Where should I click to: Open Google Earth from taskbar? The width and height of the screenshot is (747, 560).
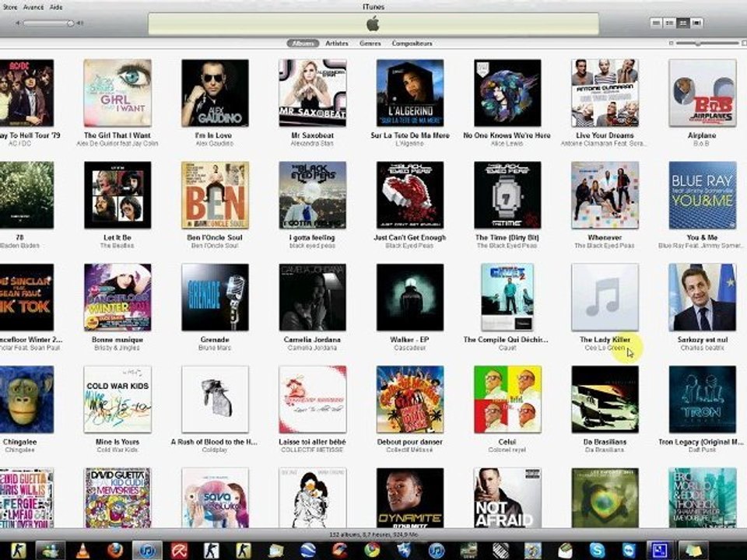[x=308, y=551]
